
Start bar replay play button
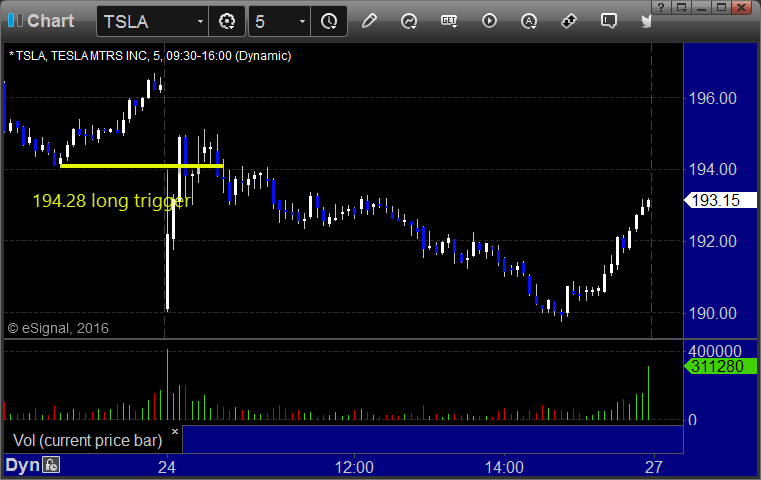[x=489, y=21]
